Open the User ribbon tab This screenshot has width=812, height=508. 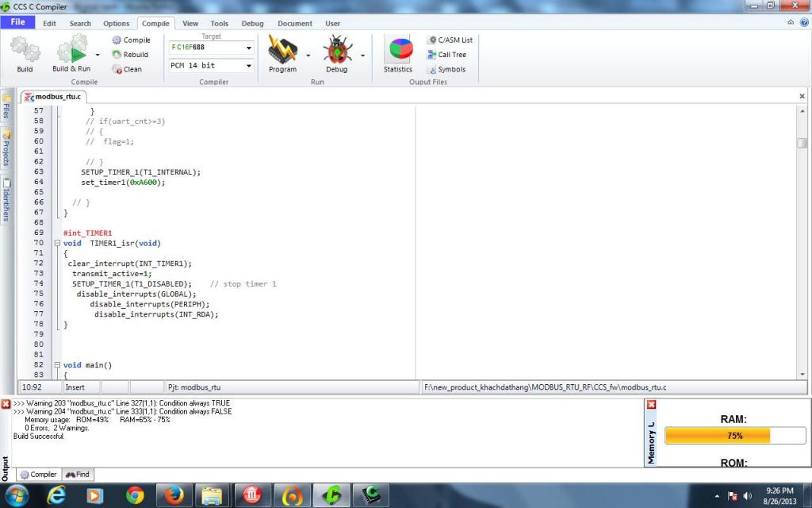pos(332,23)
